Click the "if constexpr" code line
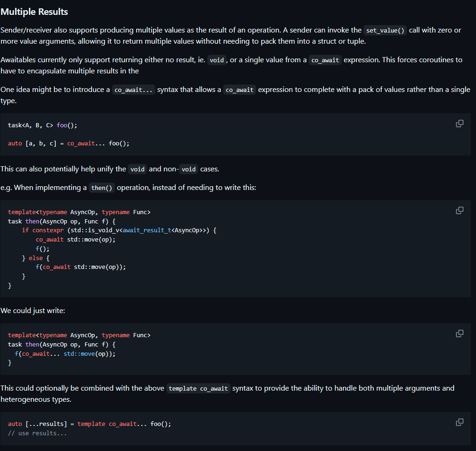 tap(119, 230)
